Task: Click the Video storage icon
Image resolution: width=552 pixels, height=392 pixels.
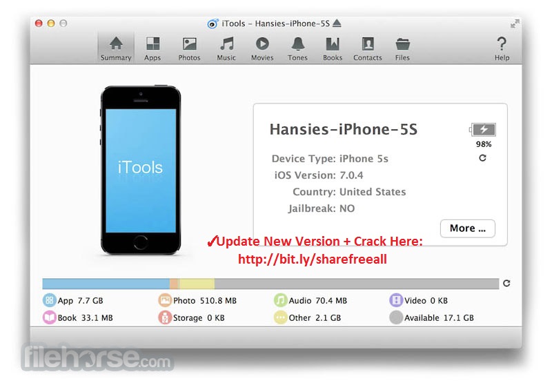Action: point(396,300)
